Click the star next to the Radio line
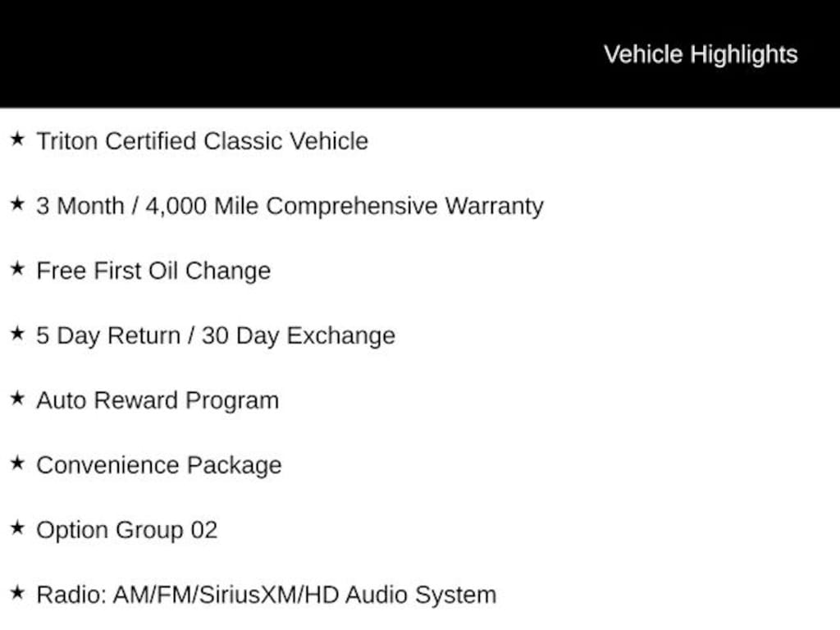Screen dimensions: 840x630 (x=17, y=593)
